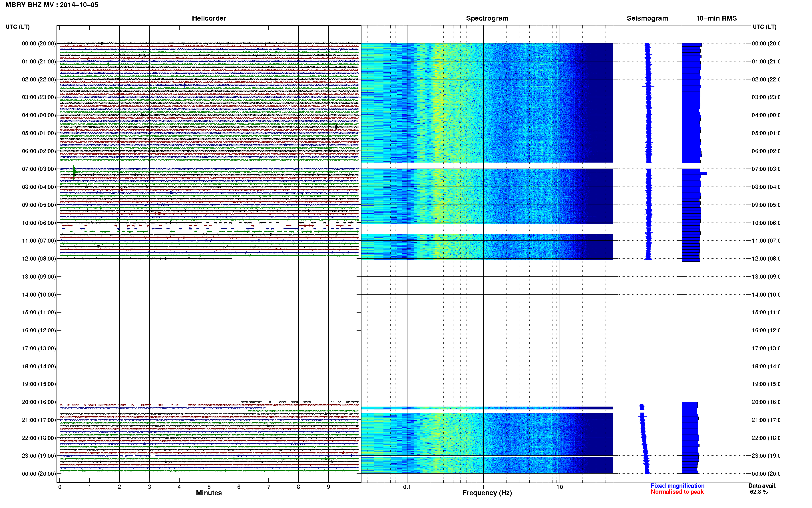Click the '10' frequency tick label
Screen dimensions: 812x508
(x=560, y=487)
